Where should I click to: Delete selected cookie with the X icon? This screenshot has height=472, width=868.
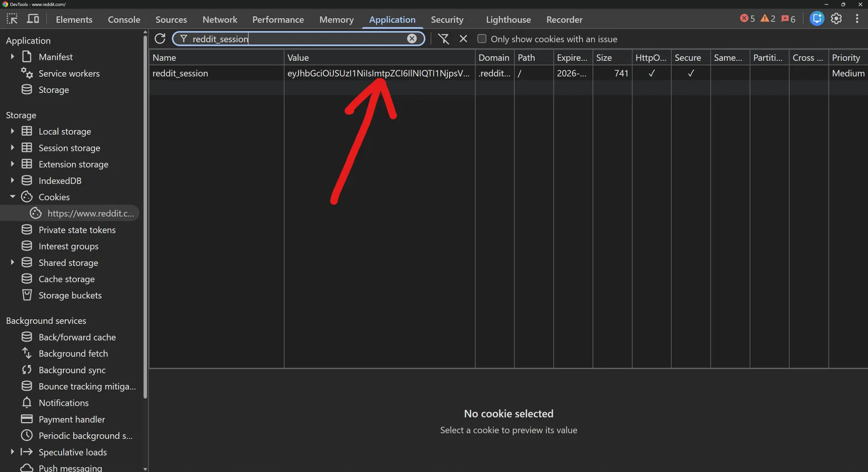(463, 39)
